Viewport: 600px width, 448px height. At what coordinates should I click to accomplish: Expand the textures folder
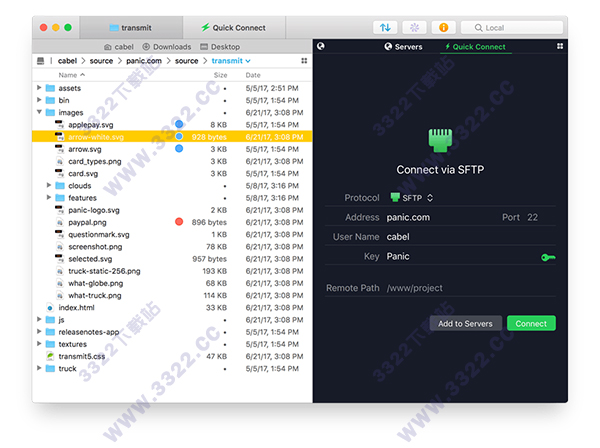[39, 344]
